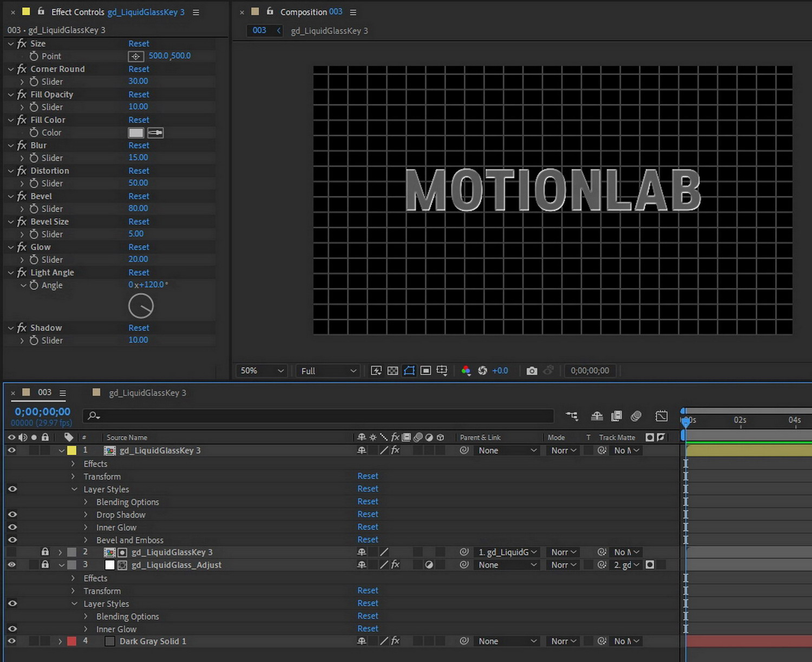Open Track Matte dropdown for layer 3
Screen dimensions: 812x662
626,565
